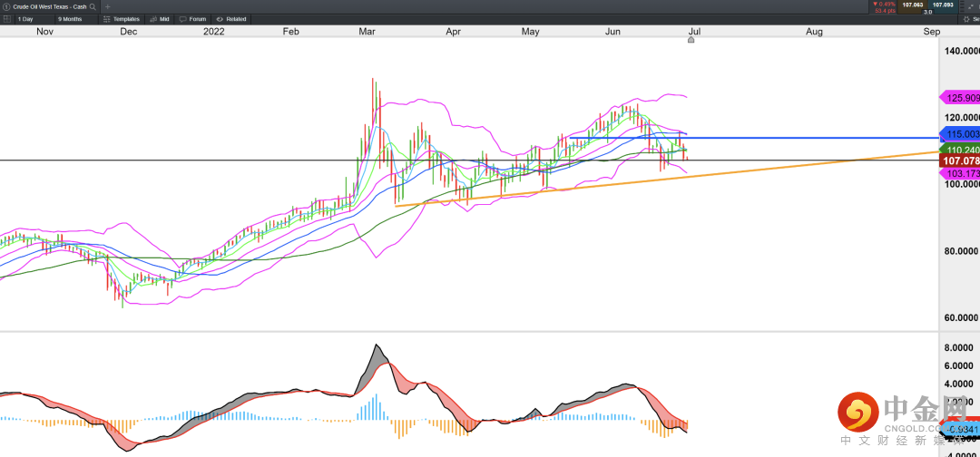Click the time axis marker under Jul
980x457 pixels.
691,41
